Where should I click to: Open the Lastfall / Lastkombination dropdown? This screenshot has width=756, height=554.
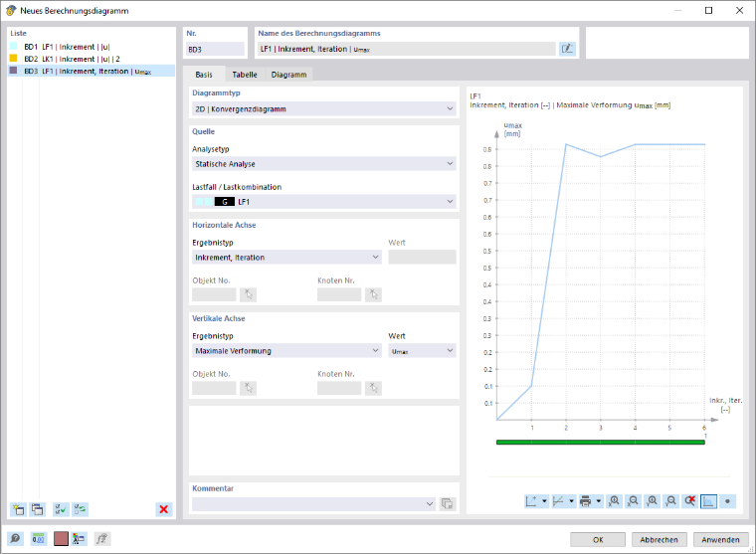click(x=324, y=202)
